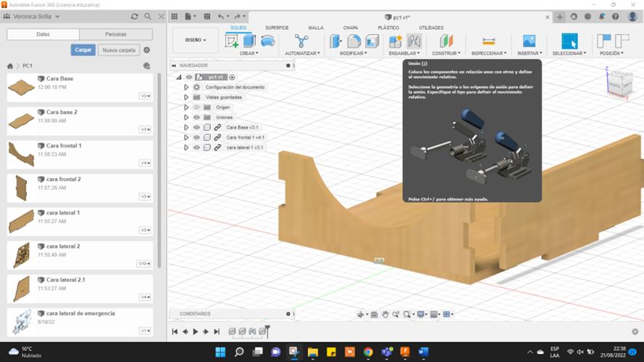Open the data panel grid icon
Viewport: 644px width, 362px height.
[x=174, y=17]
